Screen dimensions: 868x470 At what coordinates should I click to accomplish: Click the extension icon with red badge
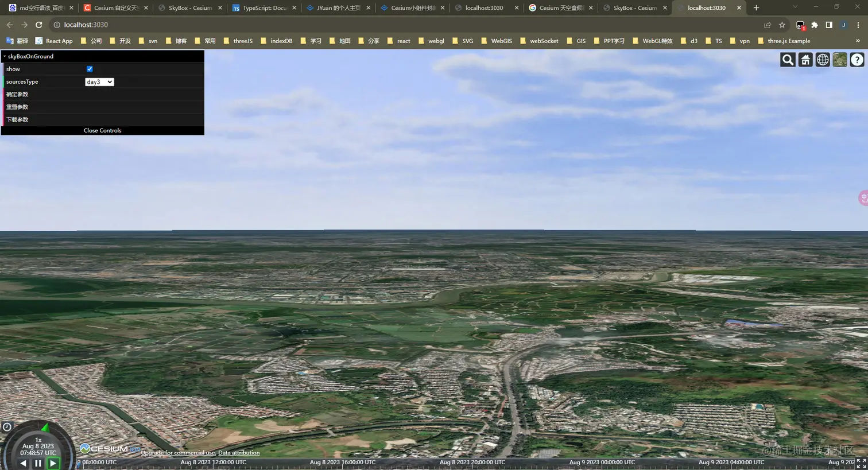(x=800, y=25)
